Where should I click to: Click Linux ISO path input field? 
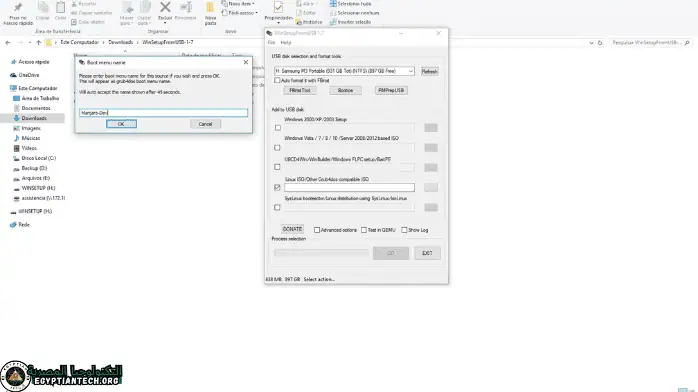(349, 188)
